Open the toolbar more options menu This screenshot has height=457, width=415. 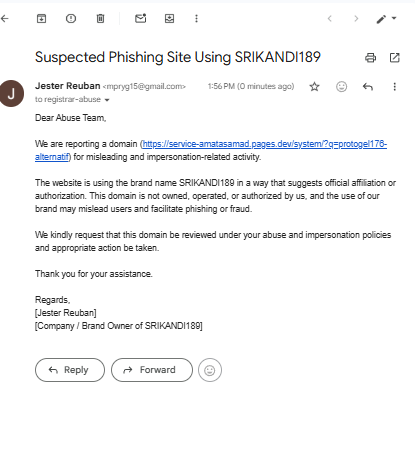tap(196, 19)
